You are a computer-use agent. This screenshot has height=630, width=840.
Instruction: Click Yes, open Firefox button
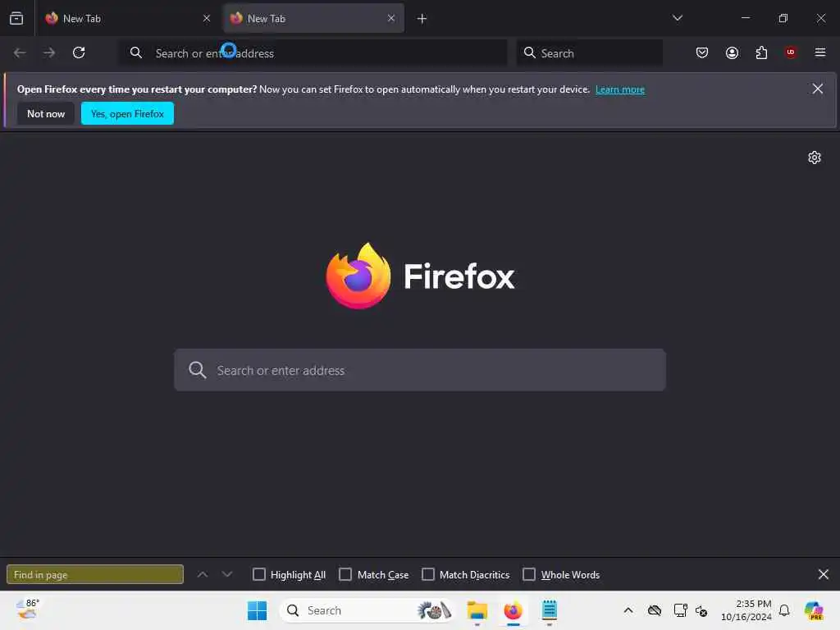click(127, 113)
